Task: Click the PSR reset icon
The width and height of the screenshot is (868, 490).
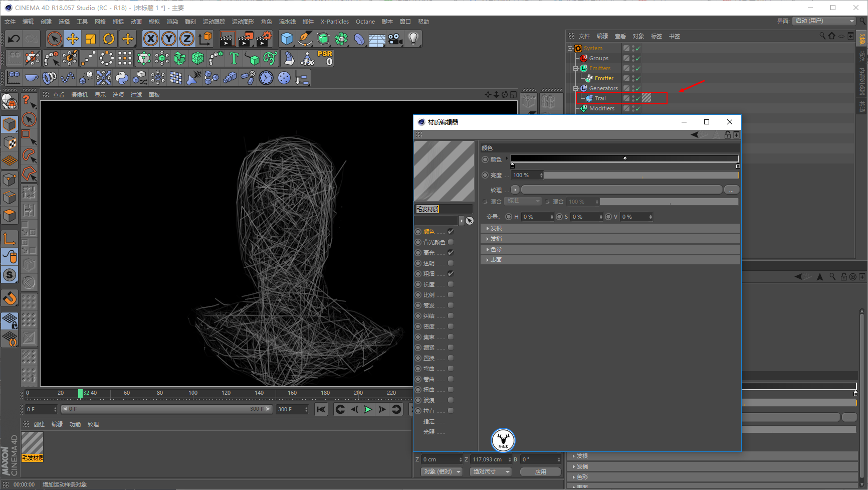Action: (x=325, y=58)
